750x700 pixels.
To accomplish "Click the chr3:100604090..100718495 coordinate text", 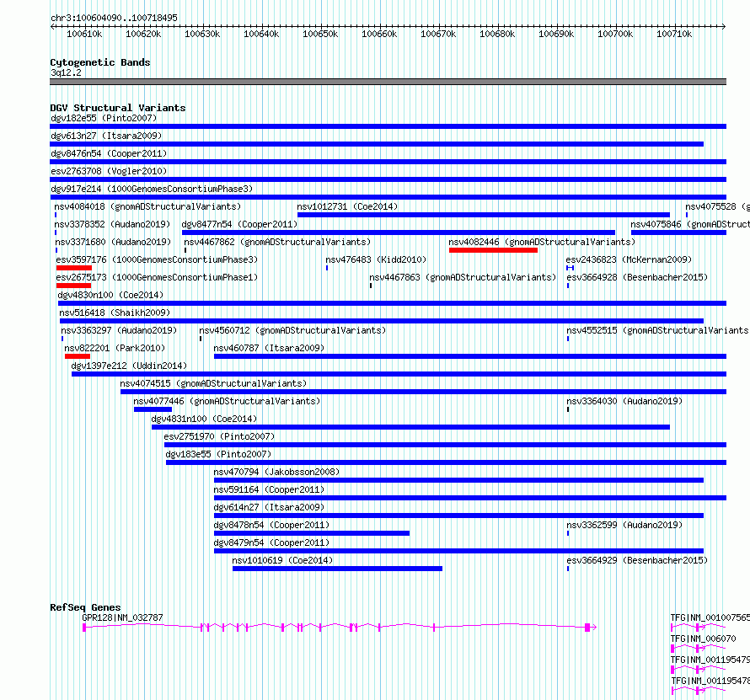I will pyautogui.click(x=114, y=18).
